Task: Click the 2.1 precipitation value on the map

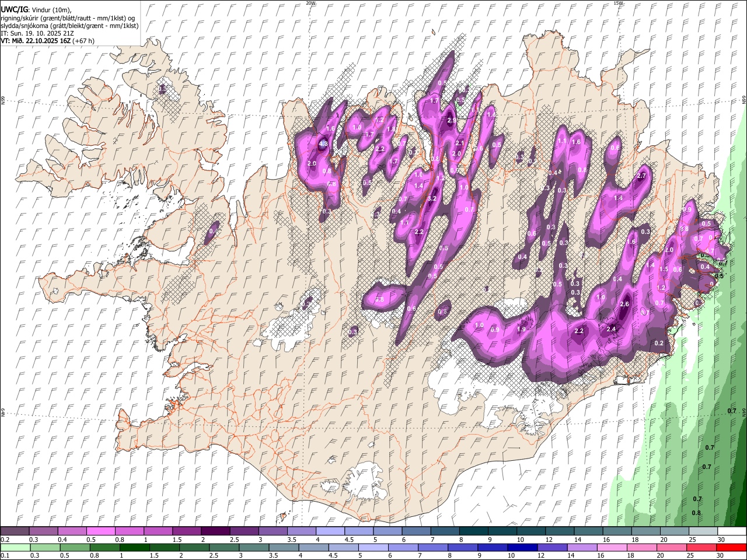Action: pos(459,143)
